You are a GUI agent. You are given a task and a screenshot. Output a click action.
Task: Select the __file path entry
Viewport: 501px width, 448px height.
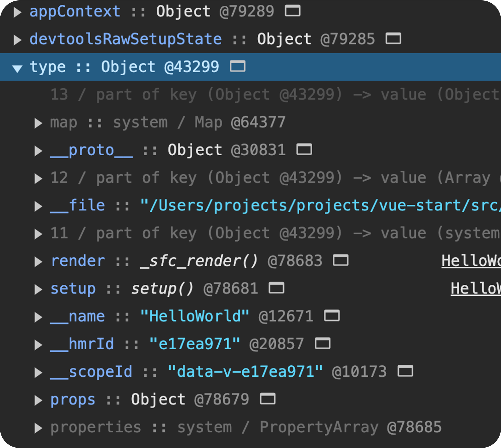pos(77,205)
